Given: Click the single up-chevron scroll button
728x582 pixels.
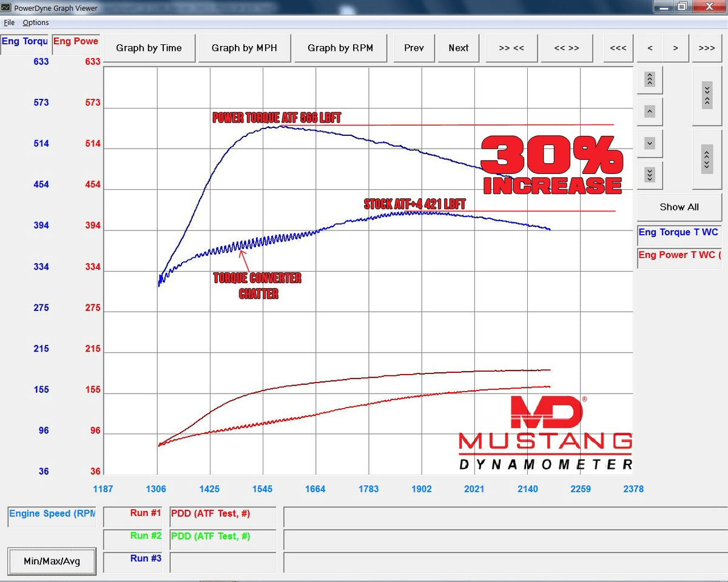Looking at the screenshot, I should pos(650,112).
